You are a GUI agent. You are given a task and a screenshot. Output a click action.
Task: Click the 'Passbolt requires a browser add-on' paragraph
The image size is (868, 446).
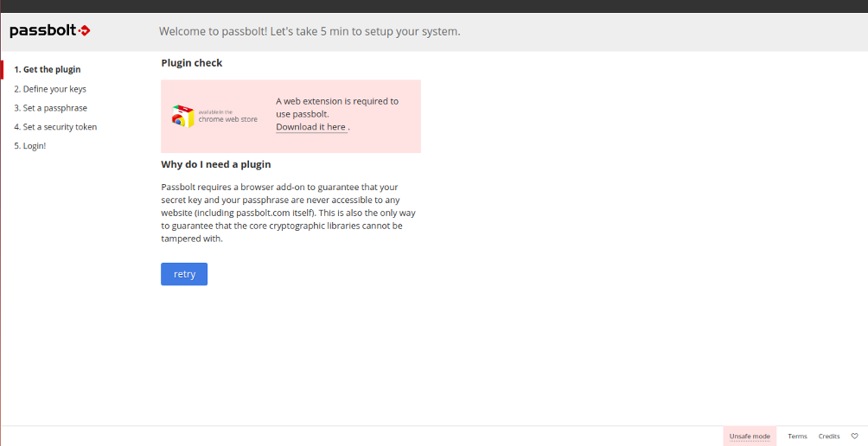(x=289, y=213)
